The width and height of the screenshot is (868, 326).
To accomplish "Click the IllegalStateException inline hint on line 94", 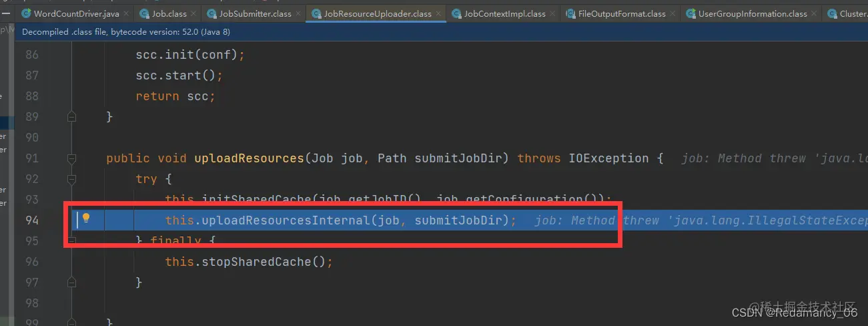I will point(701,220).
